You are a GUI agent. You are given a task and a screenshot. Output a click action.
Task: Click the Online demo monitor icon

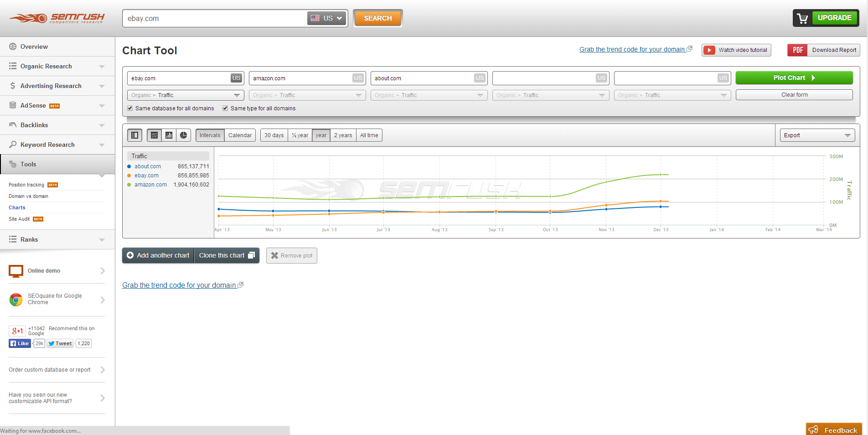[x=16, y=271]
